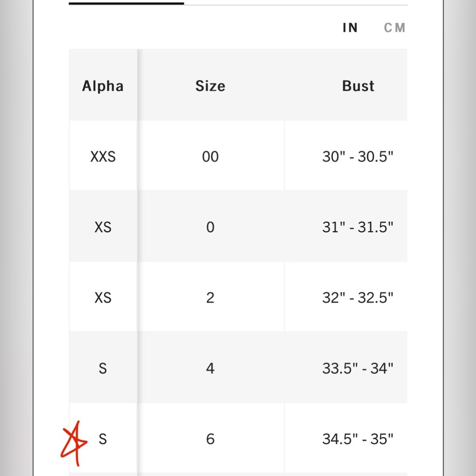476x476 pixels.
Task: Click the size 6 cell
Action: click(x=210, y=438)
